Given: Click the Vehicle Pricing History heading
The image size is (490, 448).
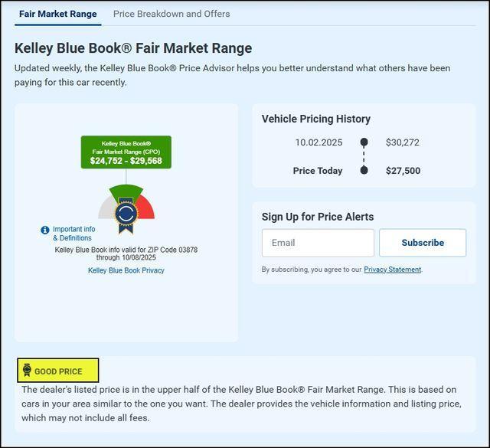Looking at the screenshot, I should pyautogui.click(x=316, y=119).
